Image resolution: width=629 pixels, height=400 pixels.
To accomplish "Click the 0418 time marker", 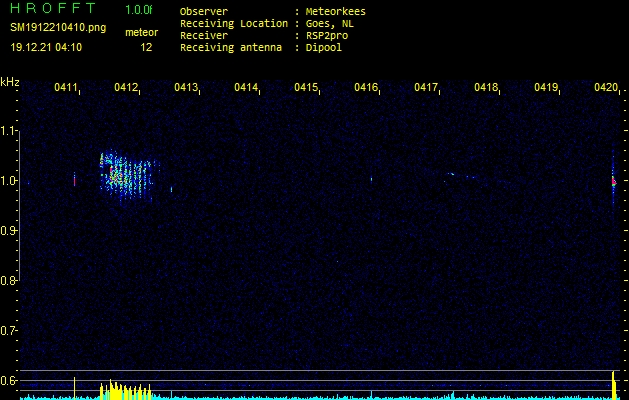I will 485,87.
